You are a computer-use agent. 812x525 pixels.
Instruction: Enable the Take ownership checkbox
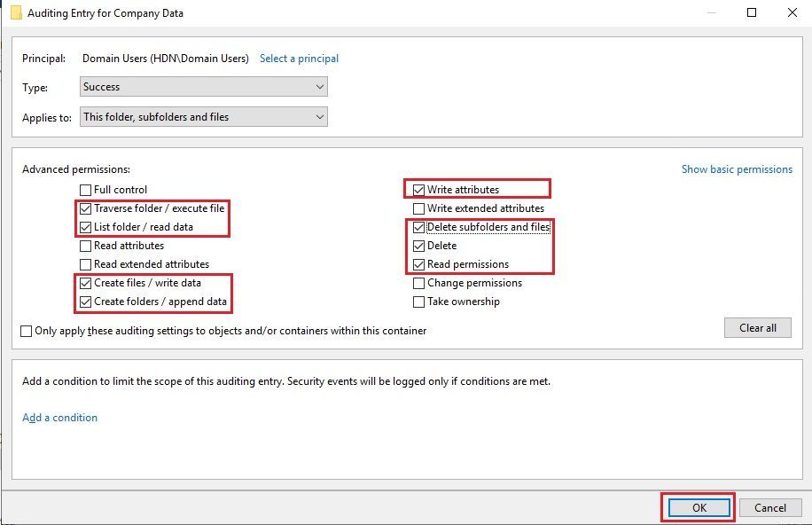point(418,302)
